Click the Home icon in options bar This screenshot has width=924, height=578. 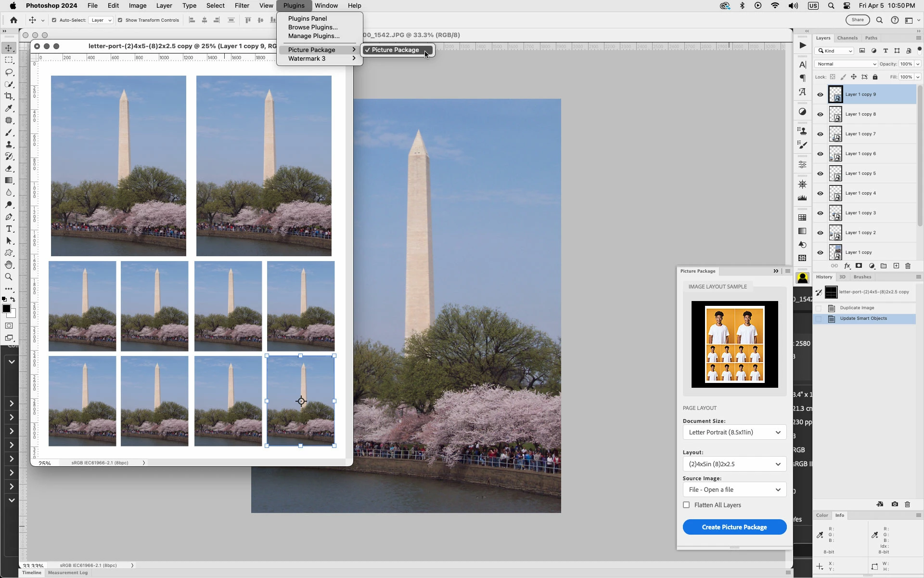click(13, 20)
